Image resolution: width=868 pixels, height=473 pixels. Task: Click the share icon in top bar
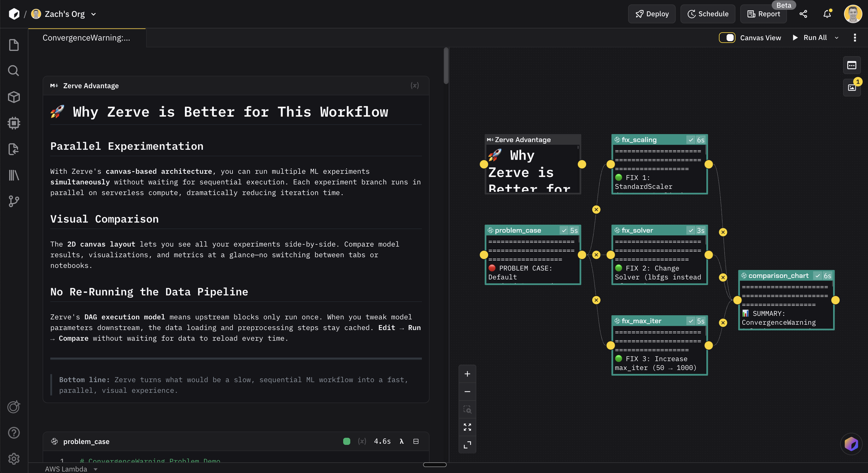pos(803,14)
